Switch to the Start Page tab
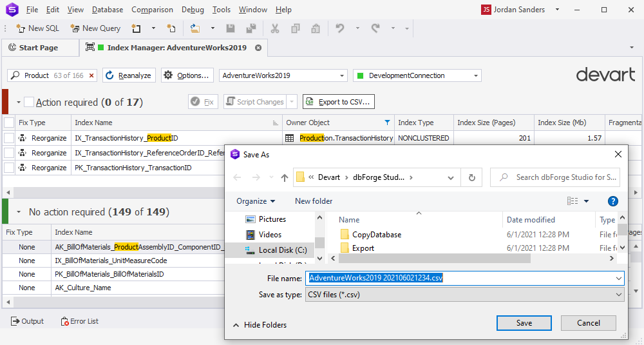644x345 pixels. click(x=39, y=48)
